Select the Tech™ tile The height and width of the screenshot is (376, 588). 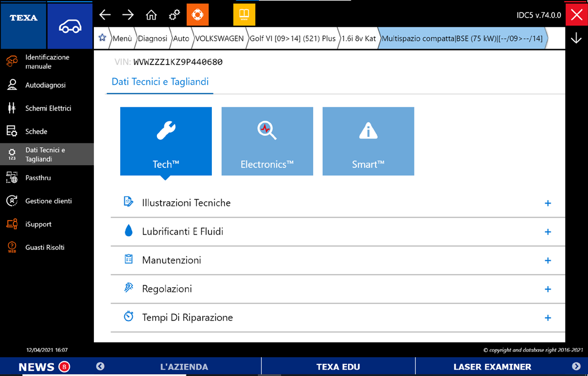(x=165, y=141)
